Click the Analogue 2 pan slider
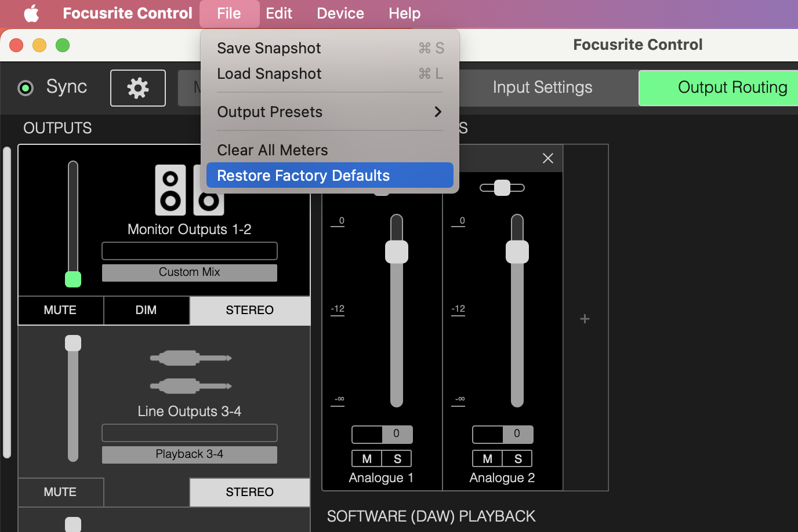Screen dimensions: 798x532 coord(502,188)
